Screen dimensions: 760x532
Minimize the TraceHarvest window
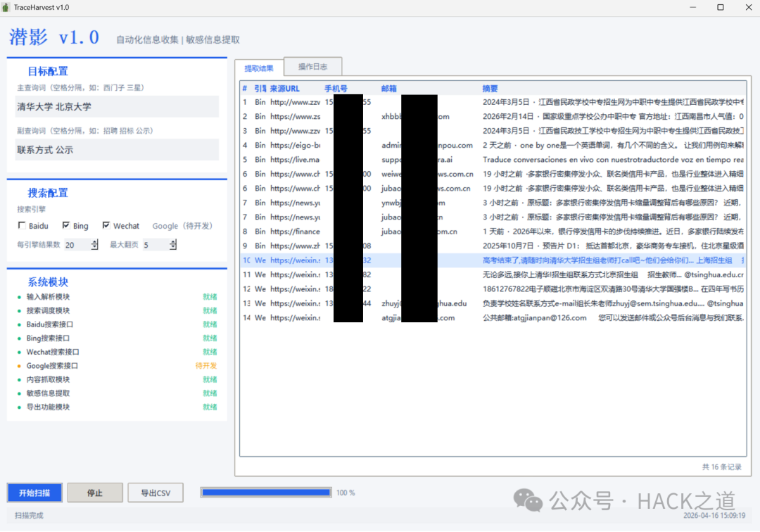tap(692, 7)
